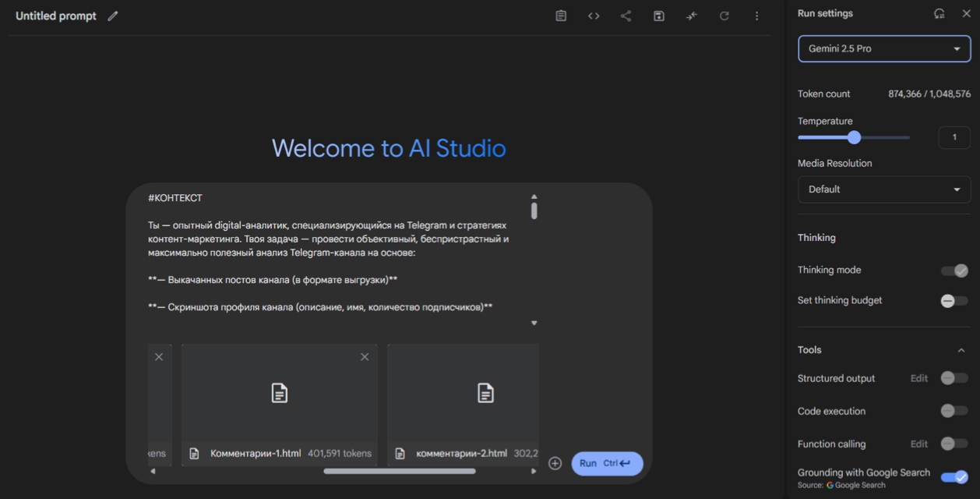This screenshot has height=499, width=980.
Task: Click the Run settings heading
Action: [x=825, y=13]
